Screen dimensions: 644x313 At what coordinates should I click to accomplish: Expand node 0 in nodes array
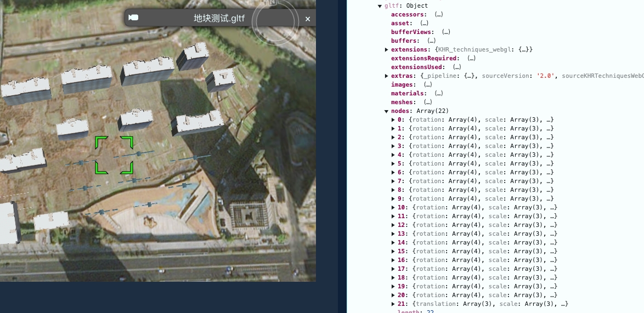coord(393,120)
